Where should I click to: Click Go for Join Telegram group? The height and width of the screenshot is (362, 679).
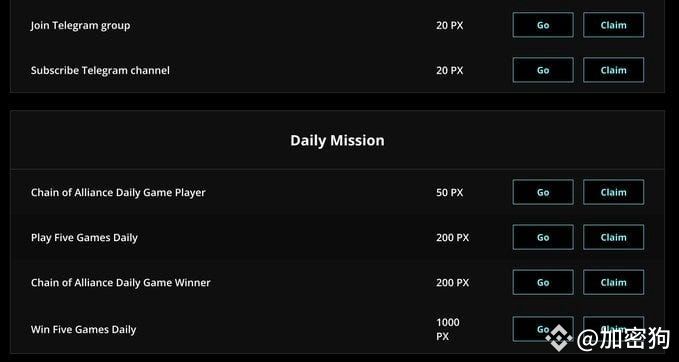click(x=543, y=25)
